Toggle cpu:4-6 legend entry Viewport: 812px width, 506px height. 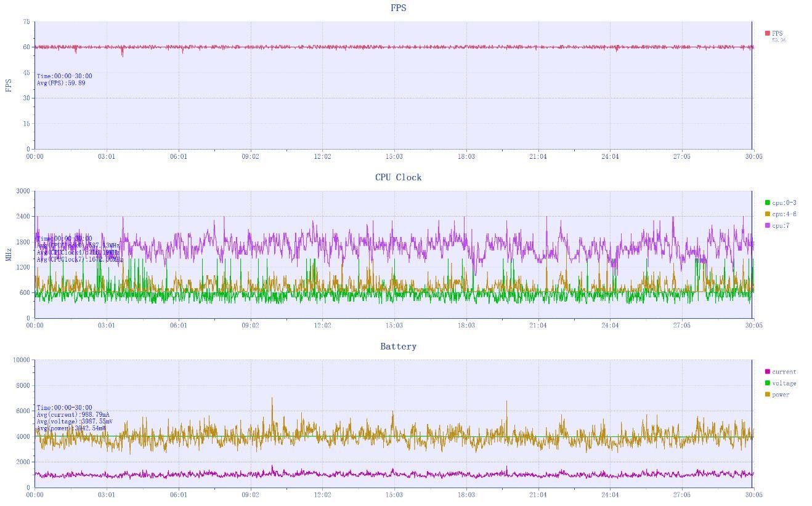[x=781, y=214]
